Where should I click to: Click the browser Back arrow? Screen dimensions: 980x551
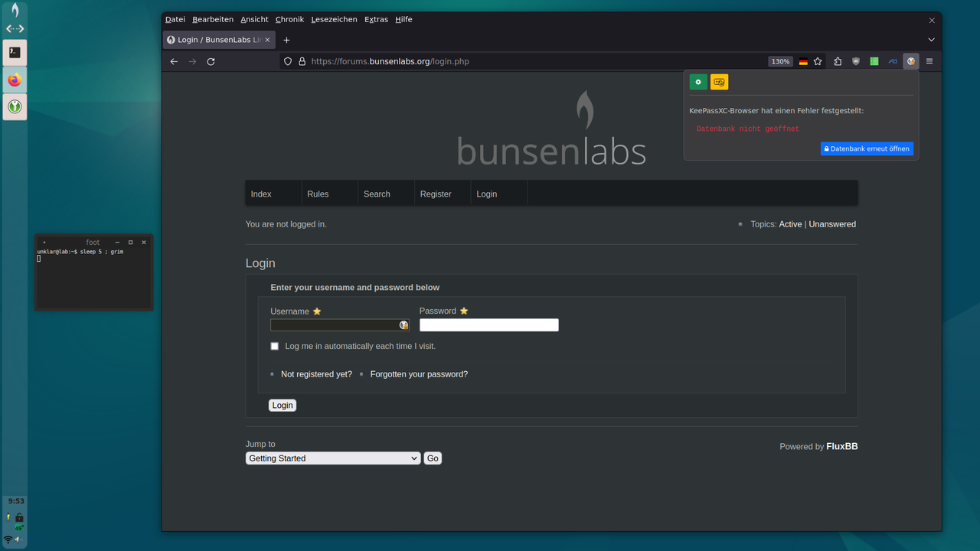coord(174,61)
